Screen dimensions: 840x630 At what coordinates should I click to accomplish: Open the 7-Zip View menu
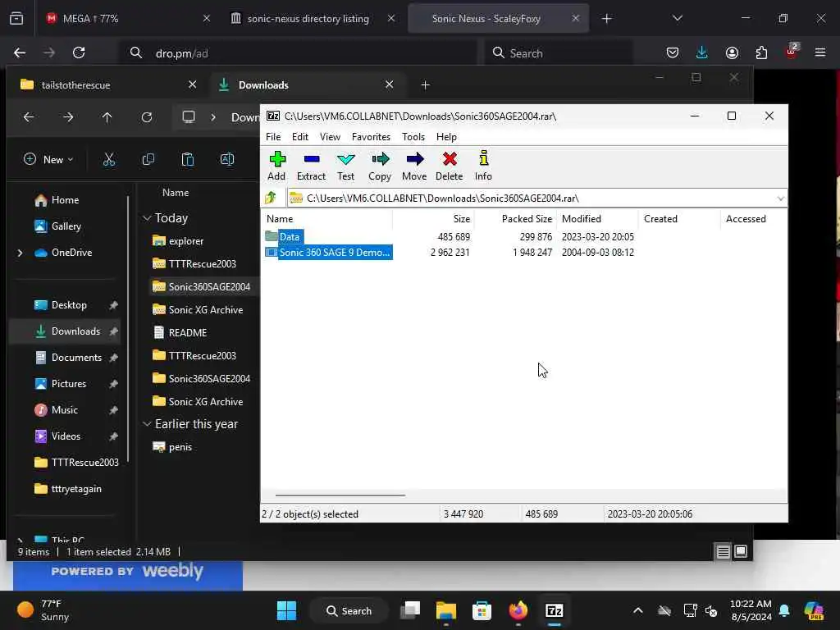point(330,137)
